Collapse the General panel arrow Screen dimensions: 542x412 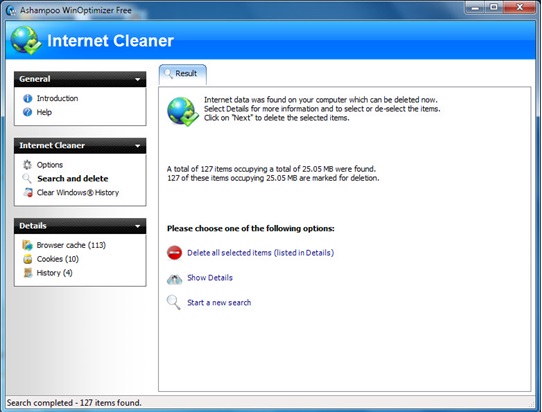(138, 79)
